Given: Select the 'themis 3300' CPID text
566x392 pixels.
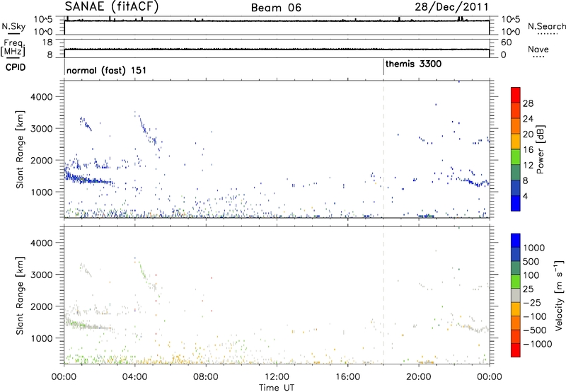Looking at the screenshot, I should tap(413, 64).
